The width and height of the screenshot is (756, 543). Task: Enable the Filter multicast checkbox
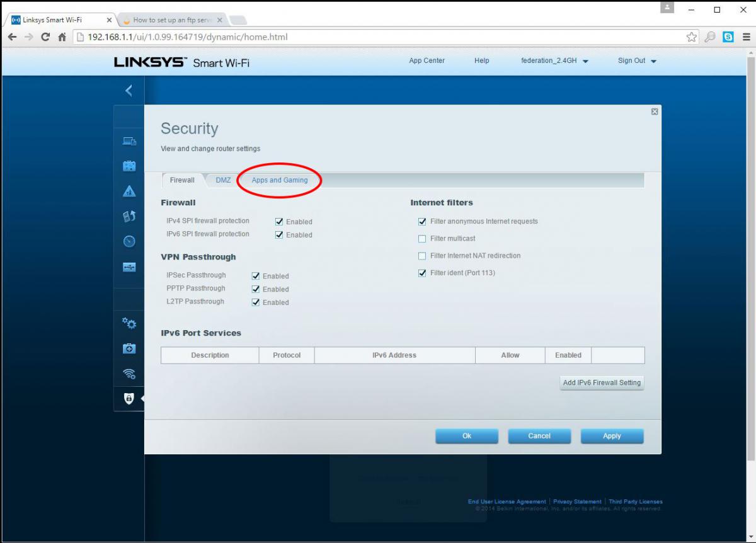pos(423,239)
